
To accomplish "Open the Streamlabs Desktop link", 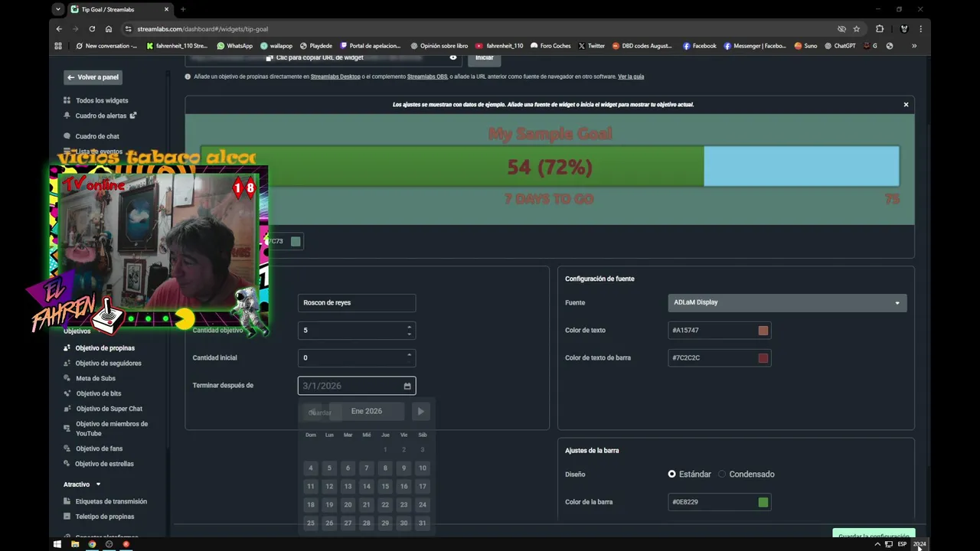I will [x=335, y=77].
